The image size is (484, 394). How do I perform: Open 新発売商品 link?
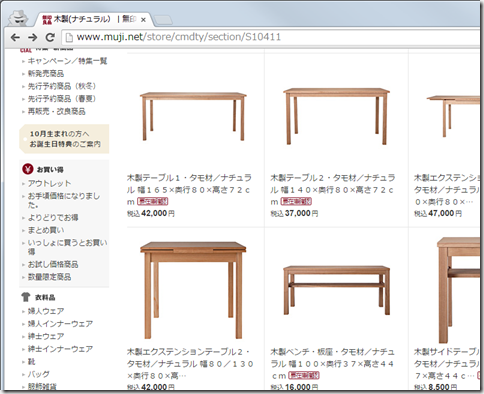tap(46, 74)
